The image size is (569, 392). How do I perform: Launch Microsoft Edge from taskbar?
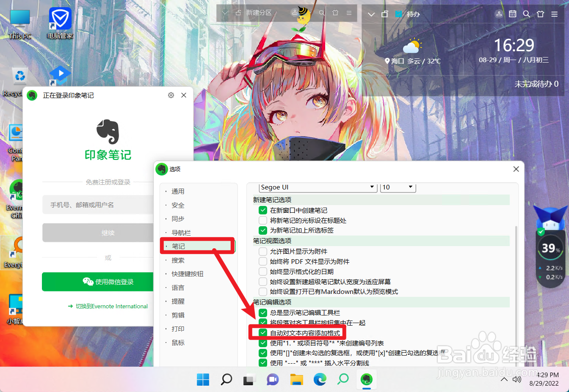tap(320, 379)
